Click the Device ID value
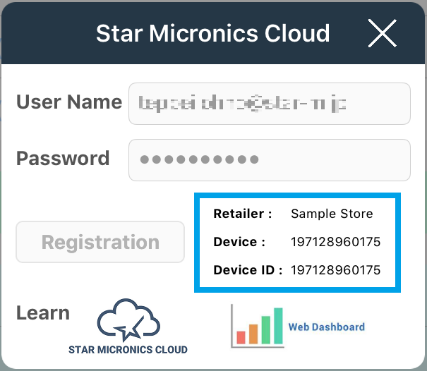The width and height of the screenshot is (427, 371). (x=335, y=270)
